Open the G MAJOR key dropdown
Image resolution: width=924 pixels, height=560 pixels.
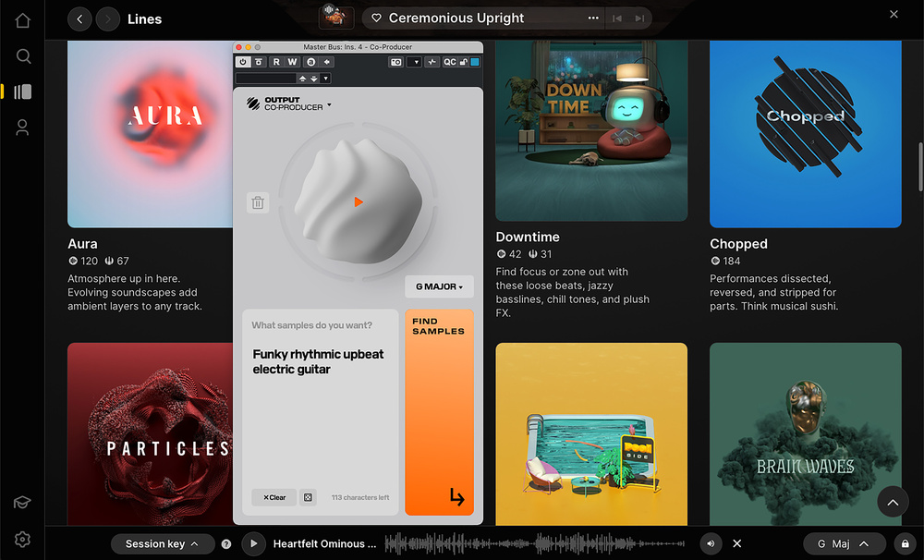pos(439,286)
